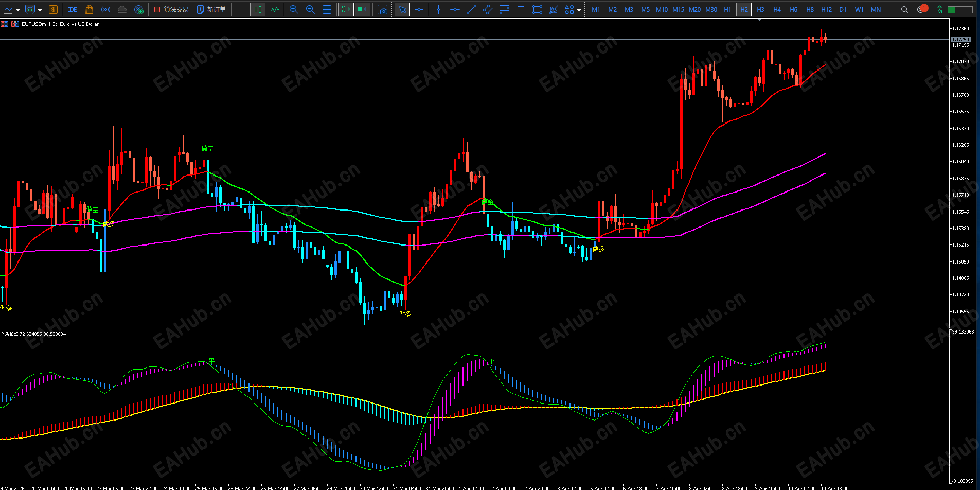Click the EURUSDm, H2 chart title
This screenshot has height=490, width=980.
click(60, 24)
